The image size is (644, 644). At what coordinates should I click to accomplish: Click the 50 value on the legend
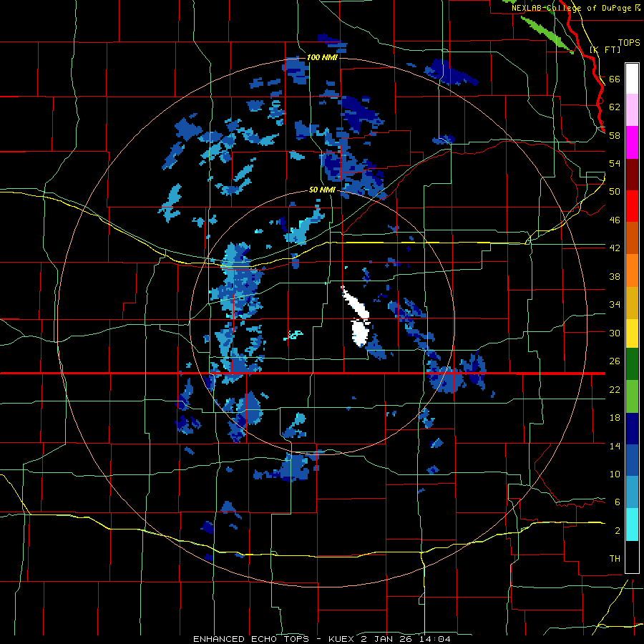(x=615, y=192)
